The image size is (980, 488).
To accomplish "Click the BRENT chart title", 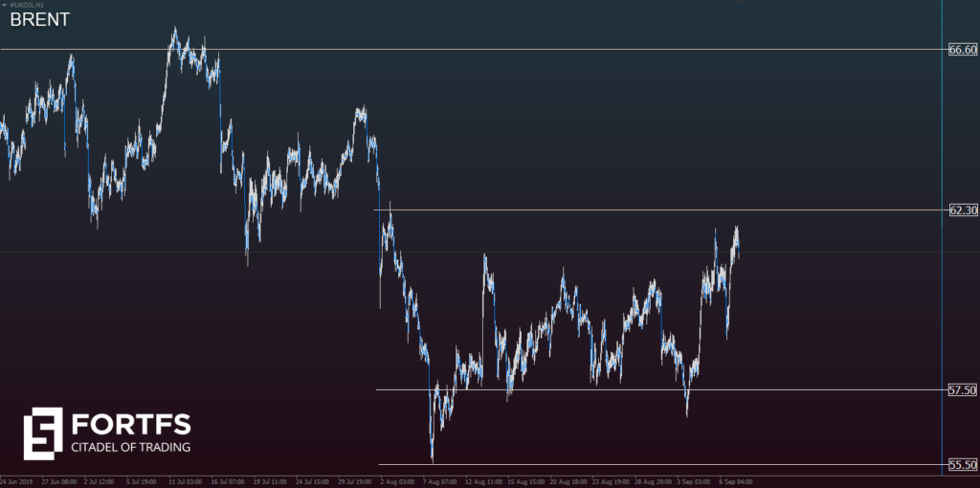I will click(39, 20).
